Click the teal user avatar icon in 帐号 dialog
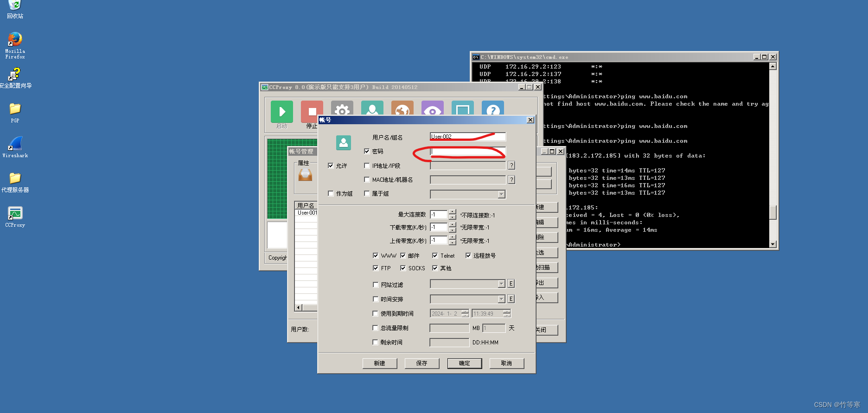 pyautogui.click(x=344, y=143)
